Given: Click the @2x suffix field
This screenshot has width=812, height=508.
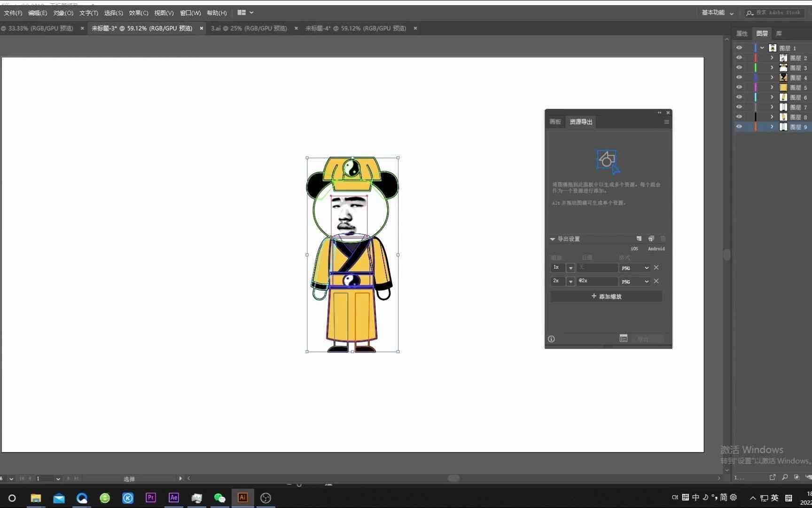Looking at the screenshot, I should [x=597, y=281].
